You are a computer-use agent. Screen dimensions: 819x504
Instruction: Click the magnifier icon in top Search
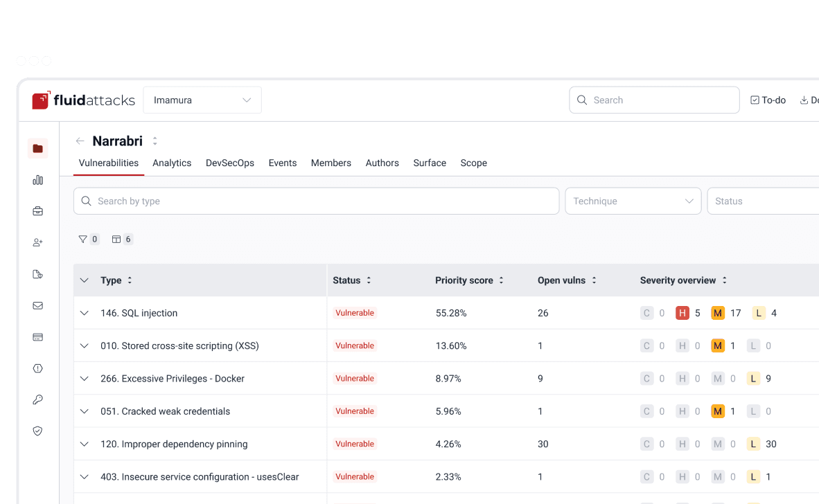coord(582,100)
